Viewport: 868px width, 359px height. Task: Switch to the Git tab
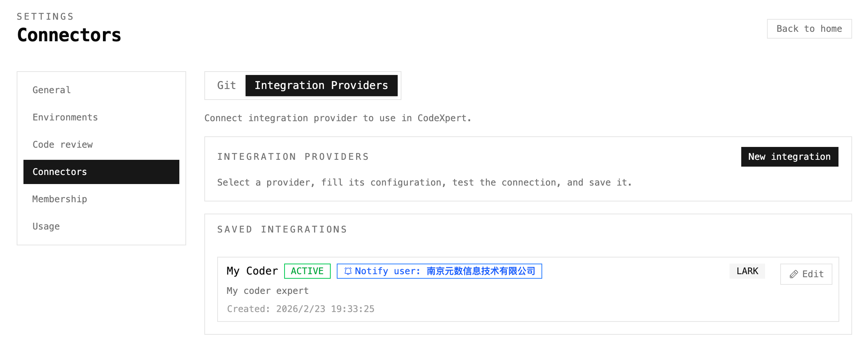coord(226,85)
